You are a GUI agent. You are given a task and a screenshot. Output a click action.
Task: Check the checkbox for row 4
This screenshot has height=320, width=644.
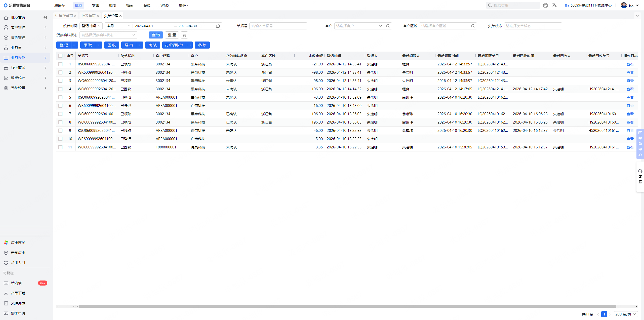[x=60, y=89]
